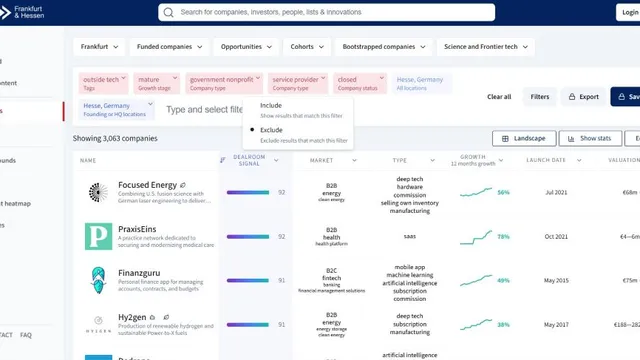This screenshot has width=640, height=360.
Task: Open the Cohorts dropdown
Action: pos(307,47)
